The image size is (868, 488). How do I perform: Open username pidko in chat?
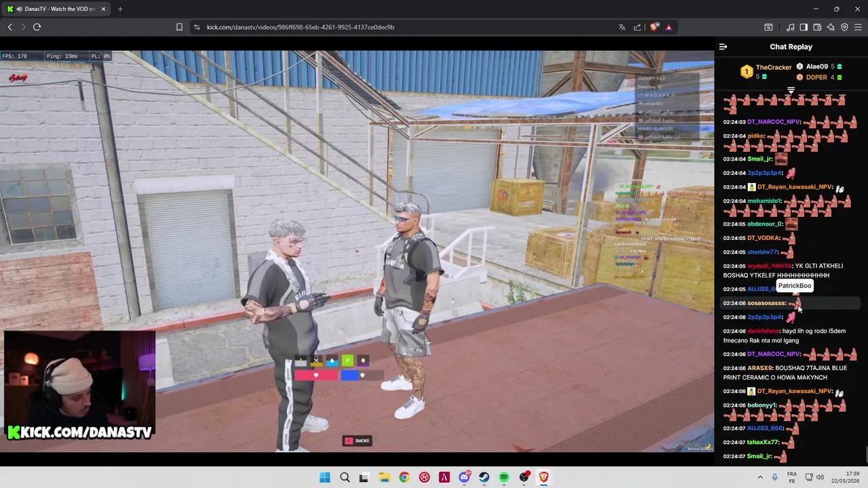click(756, 136)
